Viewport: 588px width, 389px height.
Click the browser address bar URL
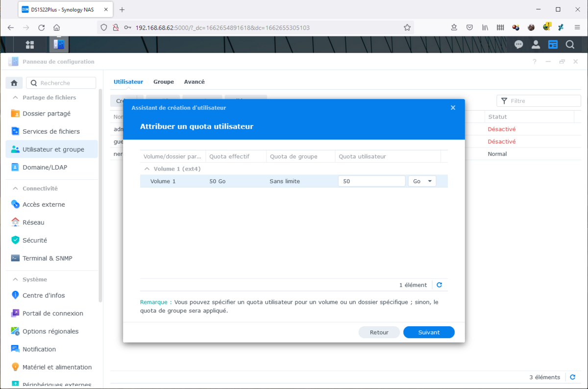[x=222, y=27]
